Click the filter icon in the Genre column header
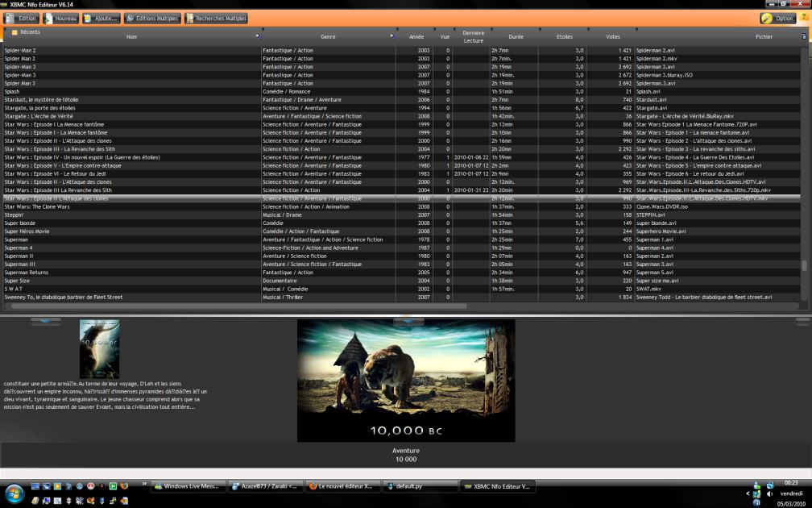Image resolution: width=812 pixels, height=508 pixels. click(x=393, y=36)
